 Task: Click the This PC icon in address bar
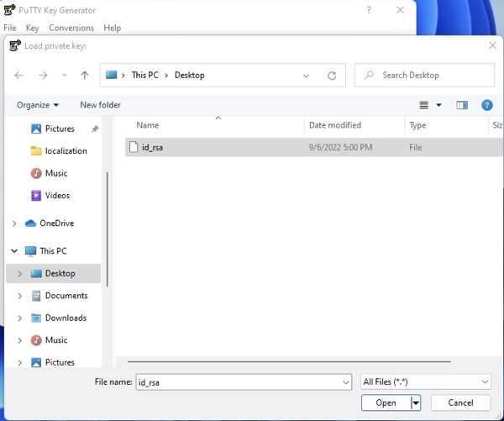pyautogui.click(x=111, y=75)
